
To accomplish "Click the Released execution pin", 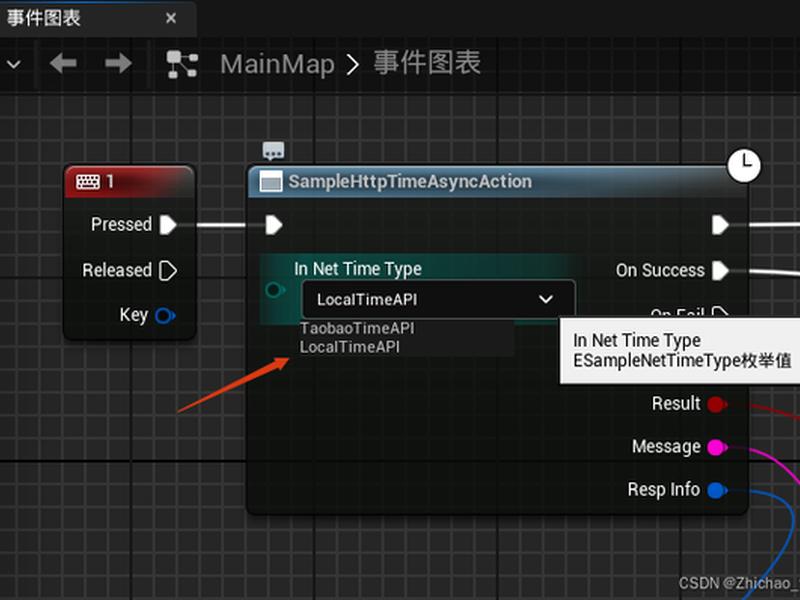I will (168, 270).
